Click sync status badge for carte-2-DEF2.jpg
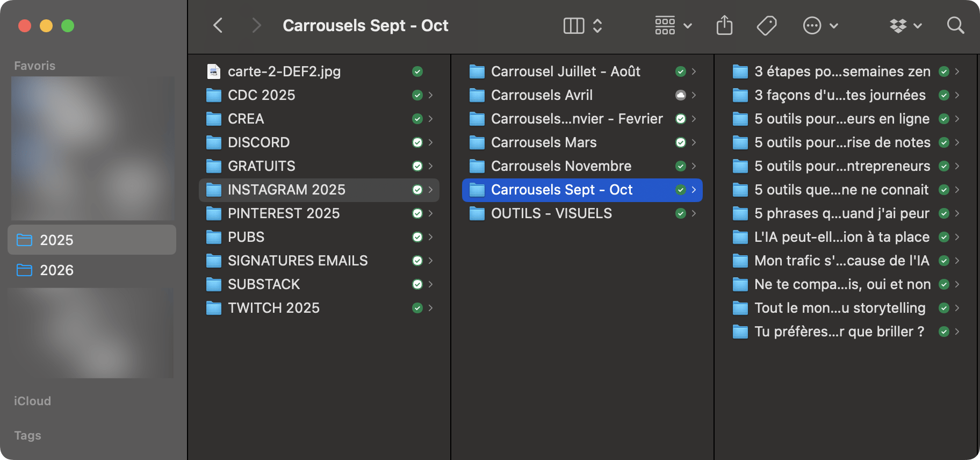This screenshot has width=980, height=460. [x=417, y=71]
